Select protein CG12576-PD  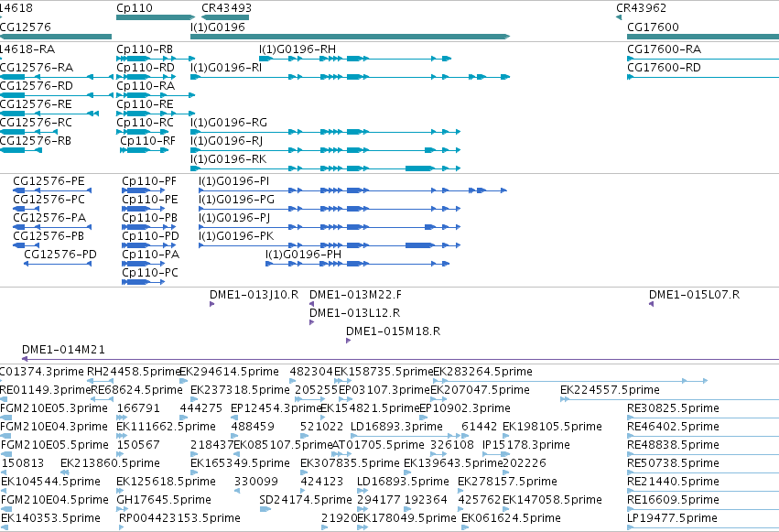pos(58,264)
